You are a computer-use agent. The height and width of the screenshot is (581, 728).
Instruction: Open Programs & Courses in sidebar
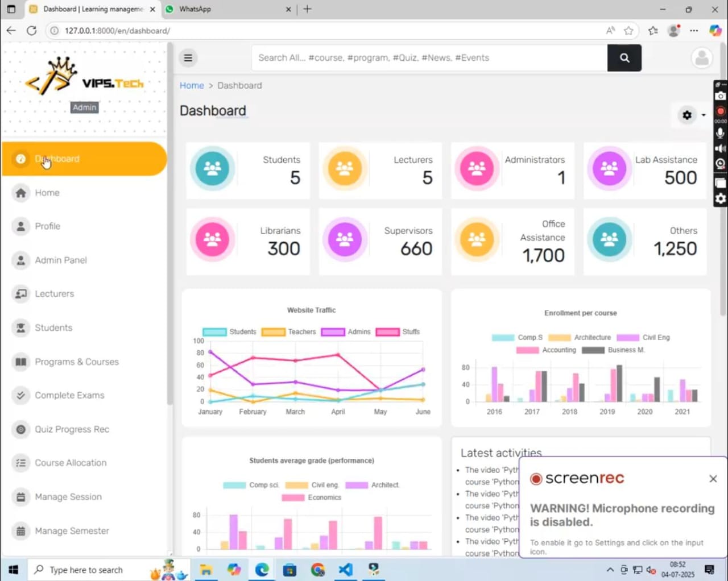tap(77, 362)
